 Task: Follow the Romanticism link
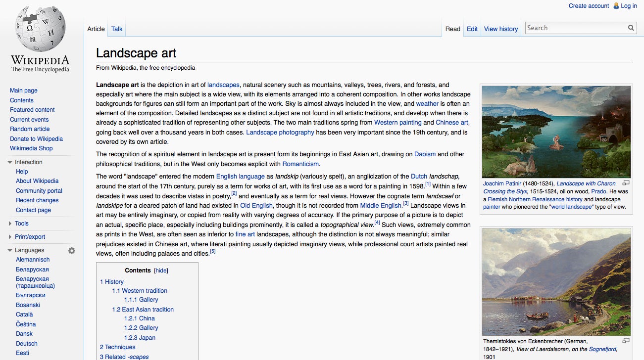pos(300,164)
